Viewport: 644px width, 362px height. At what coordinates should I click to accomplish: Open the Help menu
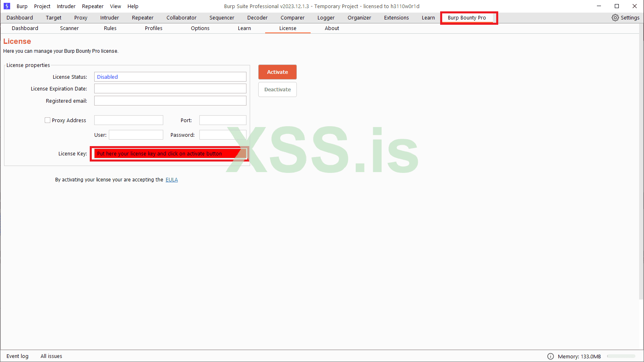[x=133, y=6]
